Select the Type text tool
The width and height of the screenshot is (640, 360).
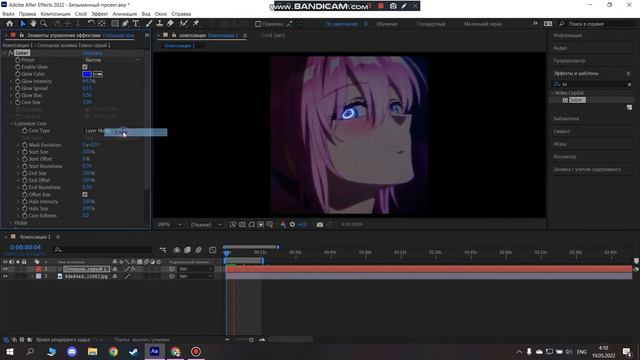point(136,24)
